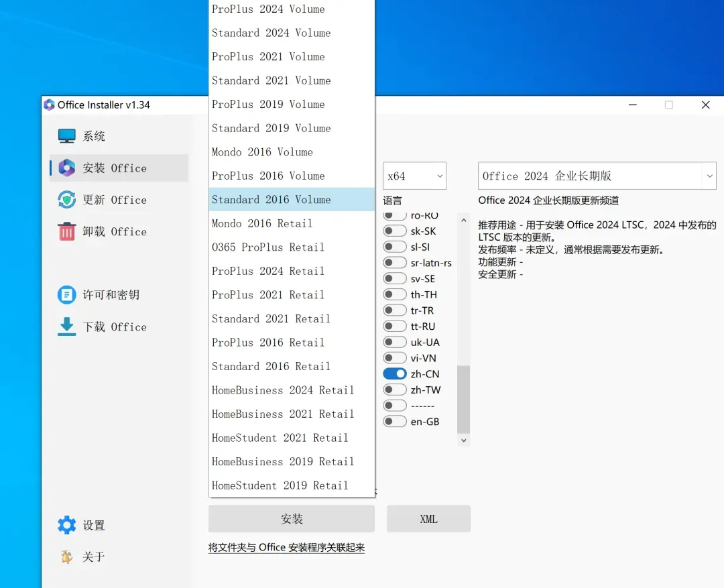The width and height of the screenshot is (724, 588).
Task: Open 关于 page
Action: (x=119, y=556)
